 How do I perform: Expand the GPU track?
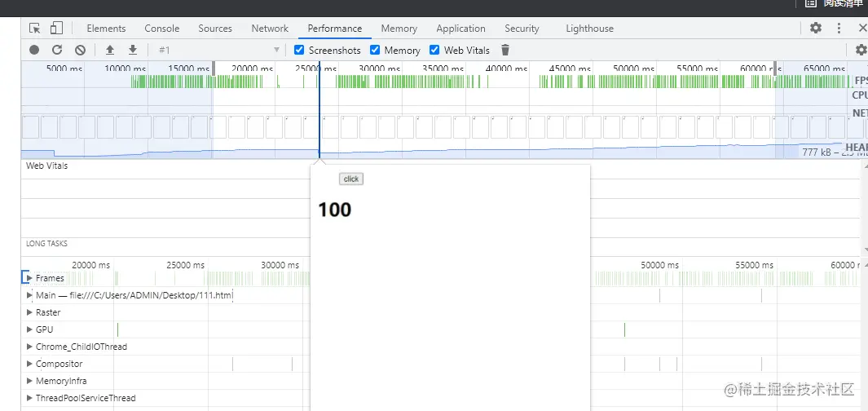30,329
